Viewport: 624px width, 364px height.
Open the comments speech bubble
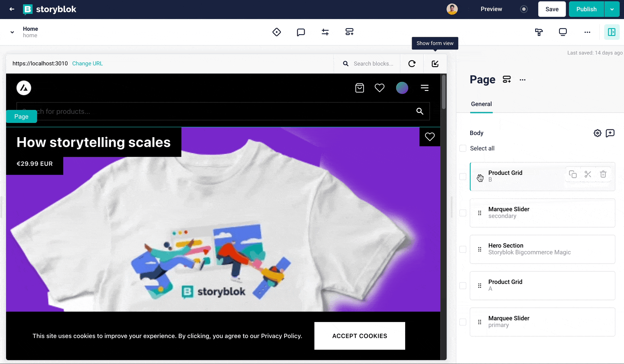click(x=301, y=32)
